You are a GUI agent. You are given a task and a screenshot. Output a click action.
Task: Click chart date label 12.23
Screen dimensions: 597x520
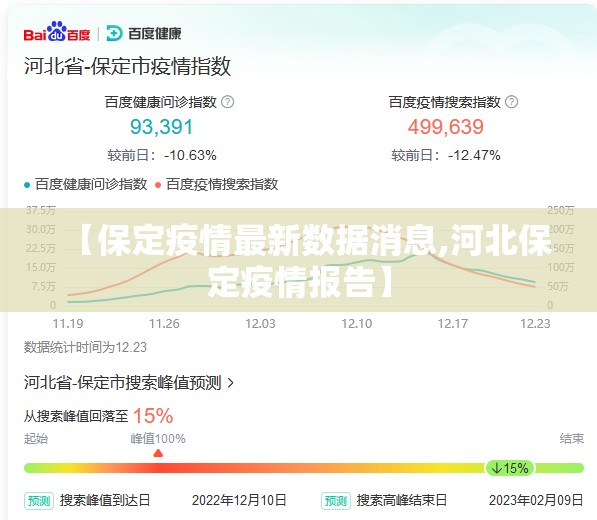pyautogui.click(x=535, y=324)
